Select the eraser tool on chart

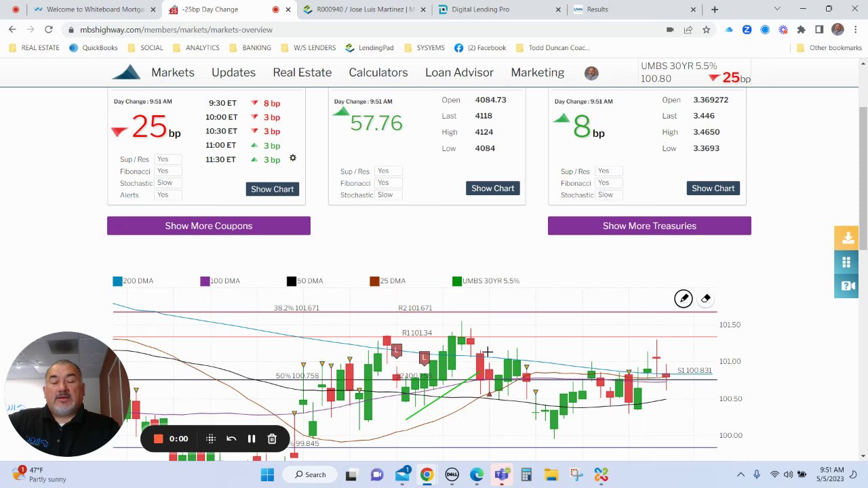[705, 299]
